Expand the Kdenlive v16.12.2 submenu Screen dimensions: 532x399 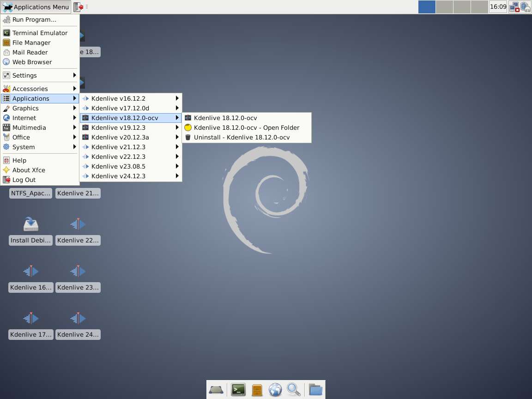pyautogui.click(x=131, y=98)
